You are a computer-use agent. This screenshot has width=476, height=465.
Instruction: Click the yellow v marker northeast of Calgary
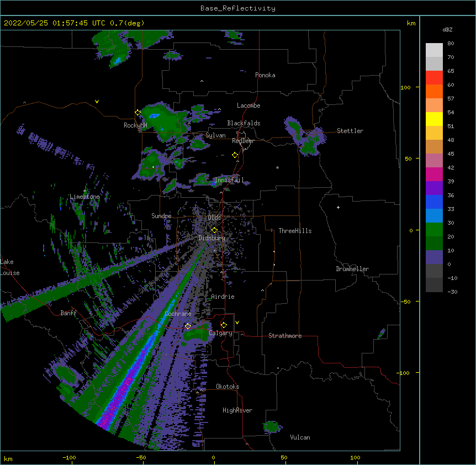pyautogui.click(x=237, y=323)
